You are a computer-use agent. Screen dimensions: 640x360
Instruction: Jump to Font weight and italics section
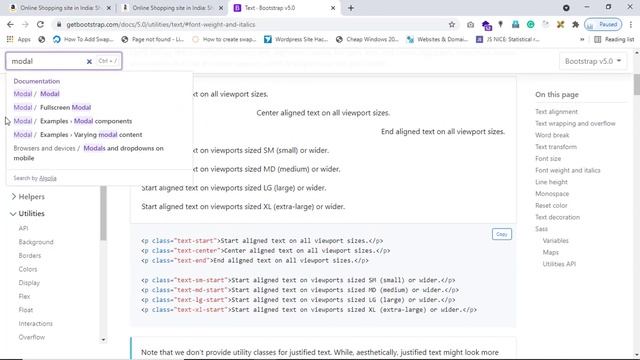(568, 171)
